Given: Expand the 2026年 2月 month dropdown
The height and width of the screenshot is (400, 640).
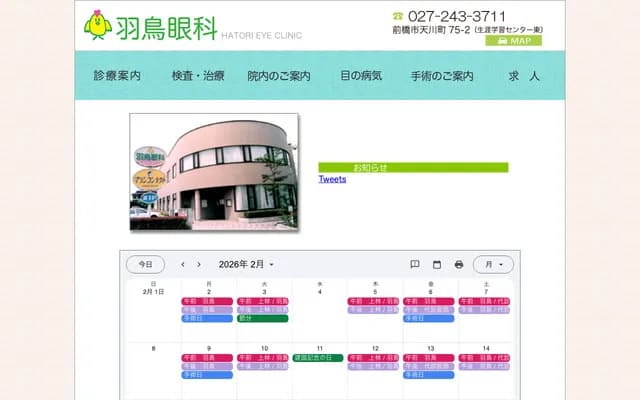Looking at the screenshot, I should pos(246,264).
